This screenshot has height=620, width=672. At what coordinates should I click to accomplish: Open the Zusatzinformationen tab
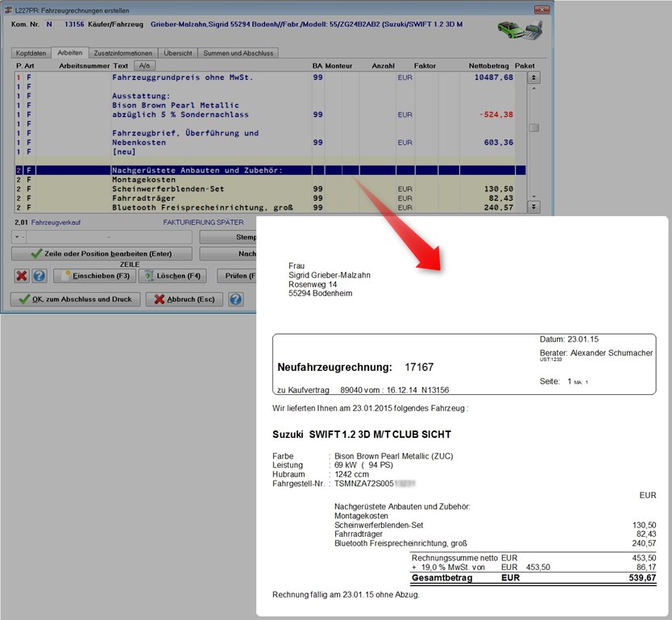pos(119,53)
